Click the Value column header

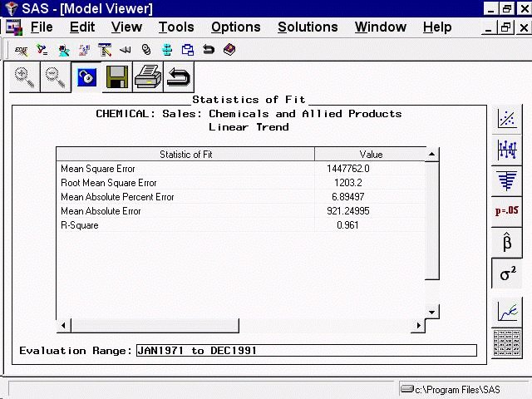(371, 155)
